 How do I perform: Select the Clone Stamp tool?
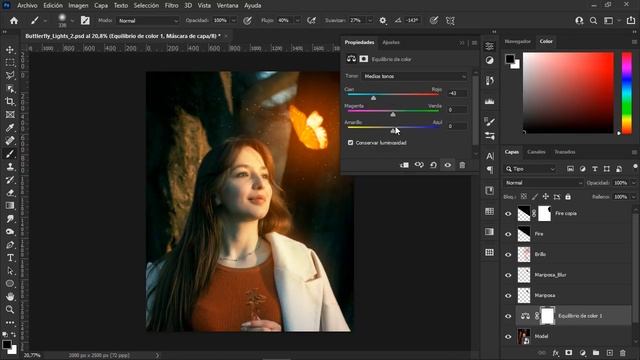[x=10, y=167]
